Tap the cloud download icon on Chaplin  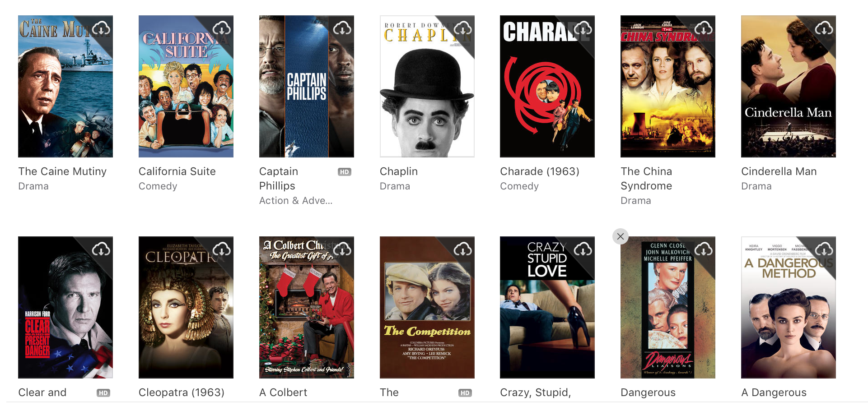point(463,28)
